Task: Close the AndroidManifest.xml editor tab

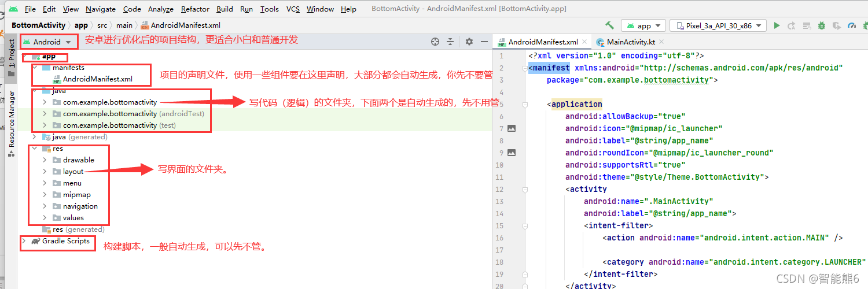Action: 585,42
